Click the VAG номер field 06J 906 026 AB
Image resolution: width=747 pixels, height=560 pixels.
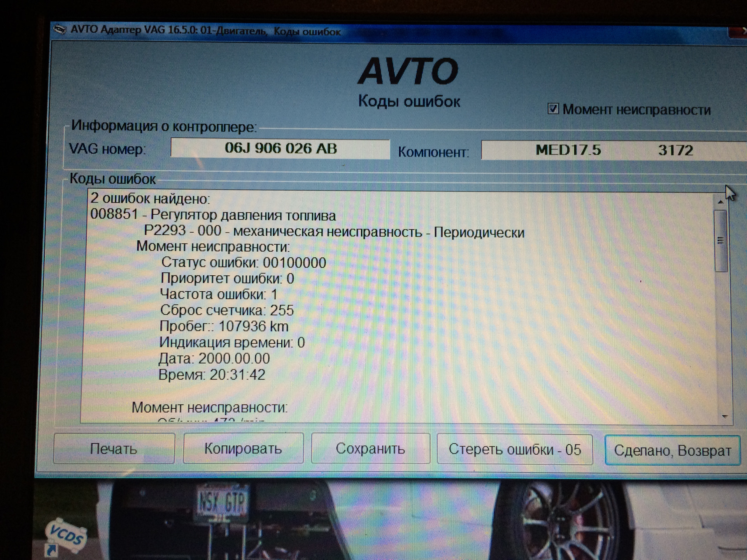[x=280, y=149]
